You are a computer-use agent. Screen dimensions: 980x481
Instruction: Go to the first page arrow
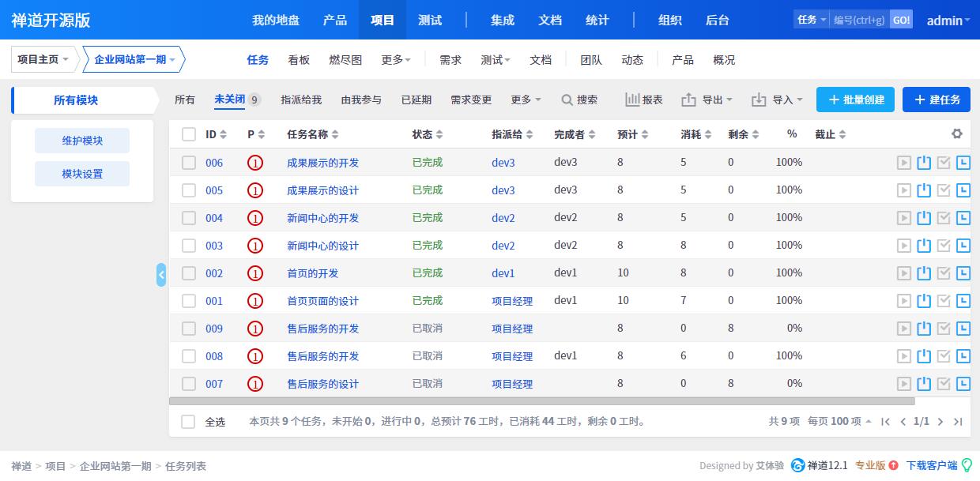886,422
